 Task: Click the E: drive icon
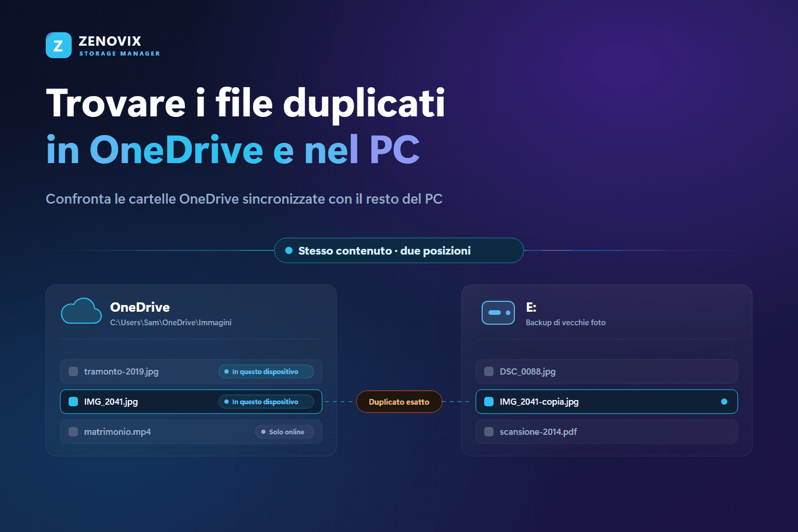tap(498, 313)
